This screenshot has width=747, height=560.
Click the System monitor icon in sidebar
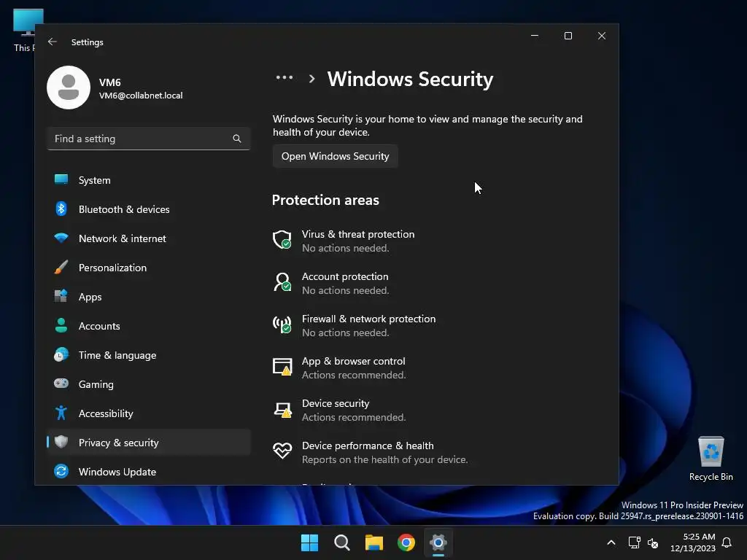pyautogui.click(x=61, y=179)
